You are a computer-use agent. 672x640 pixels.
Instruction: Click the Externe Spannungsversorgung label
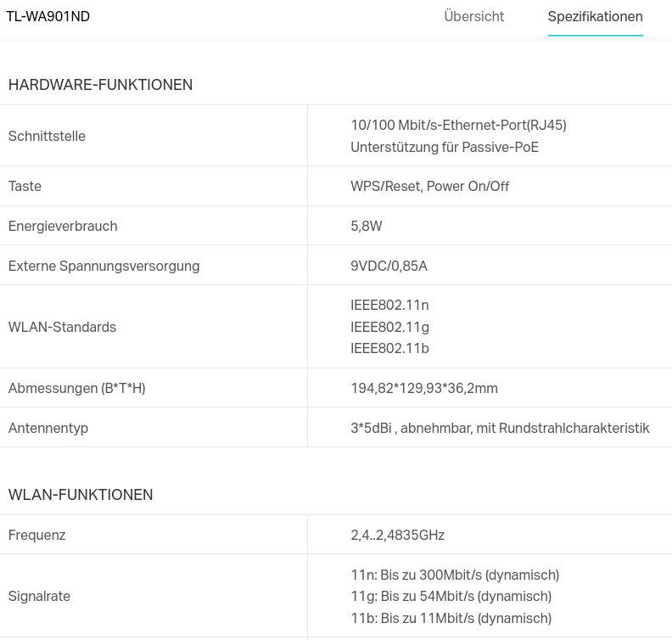104,266
